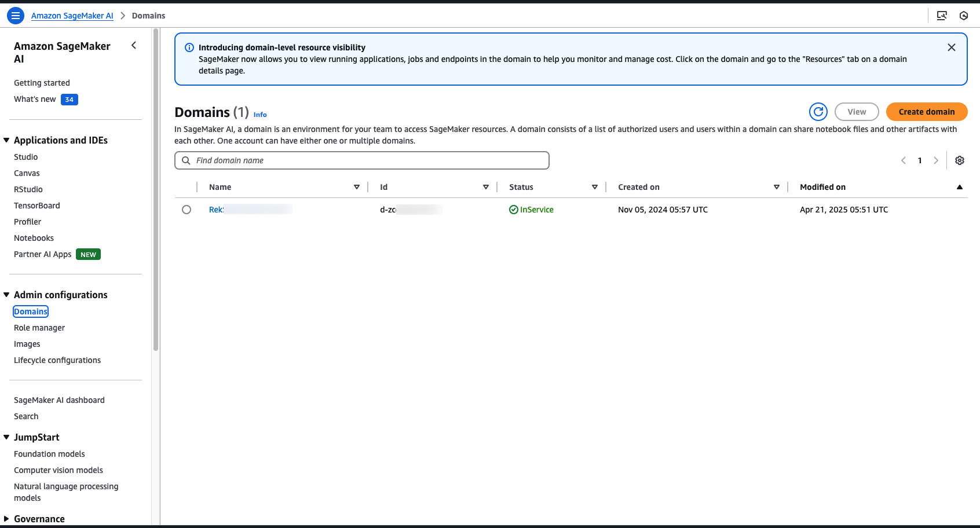
Task: Sort by Status column arrow
Action: (595, 187)
